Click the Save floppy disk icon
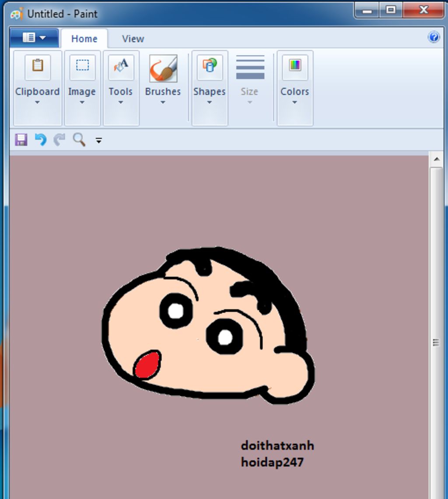 21,140
